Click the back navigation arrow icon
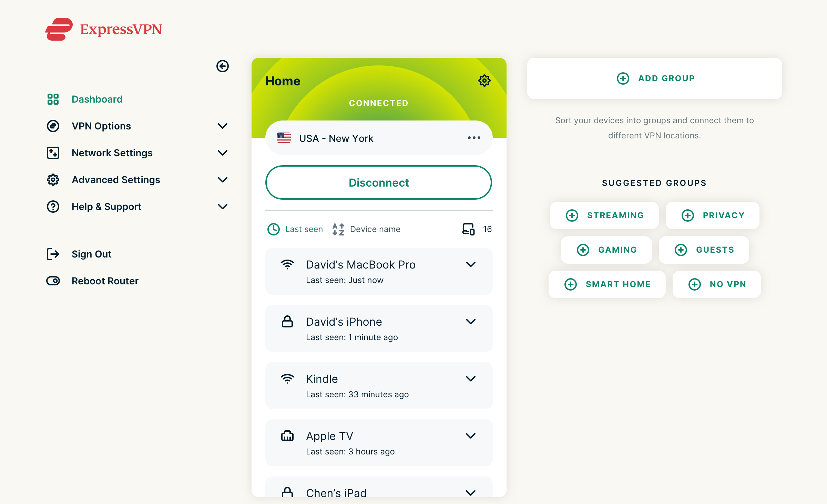 pyautogui.click(x=223, y=66)
